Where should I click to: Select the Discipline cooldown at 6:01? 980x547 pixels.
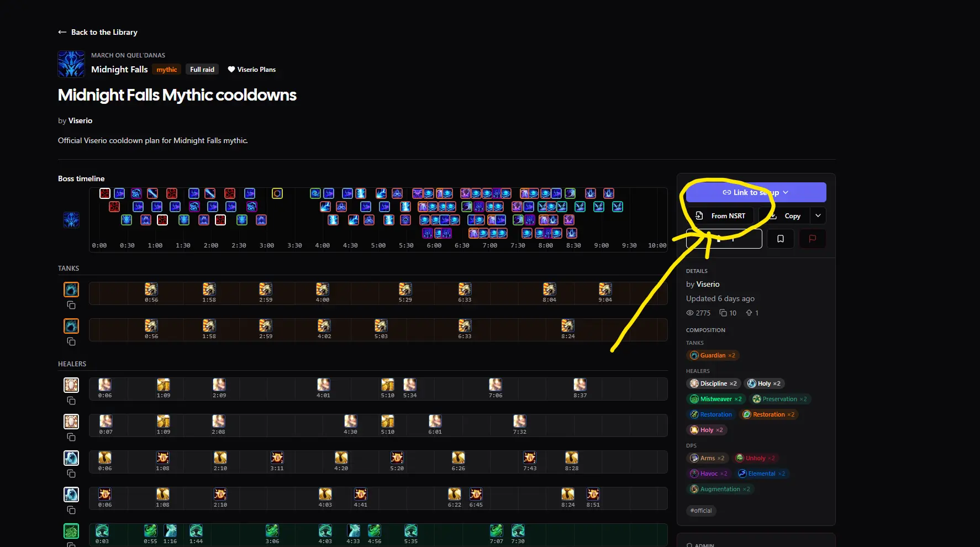tap(435, 422)
